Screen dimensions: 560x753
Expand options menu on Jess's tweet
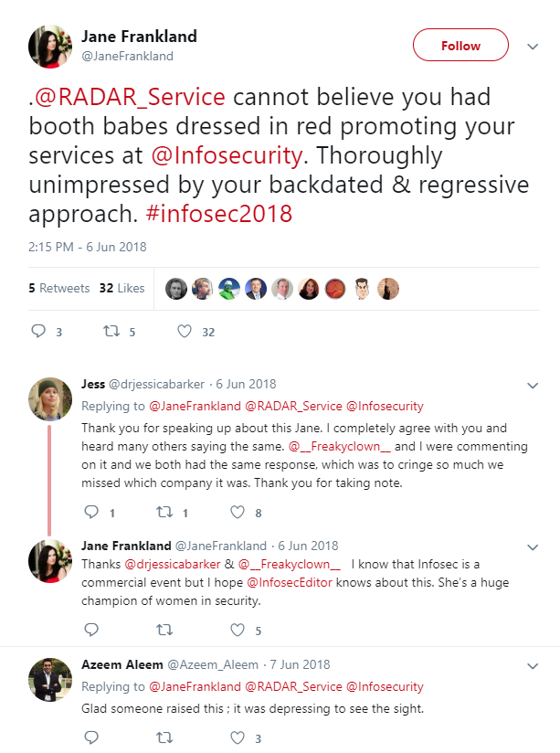pyautogui.click(x=534, y=386)
